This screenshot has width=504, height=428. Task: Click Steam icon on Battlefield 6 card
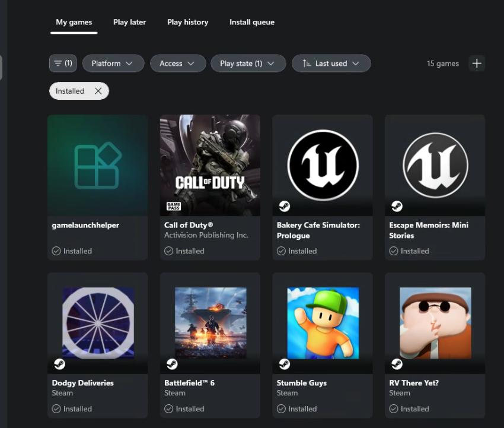172,364
